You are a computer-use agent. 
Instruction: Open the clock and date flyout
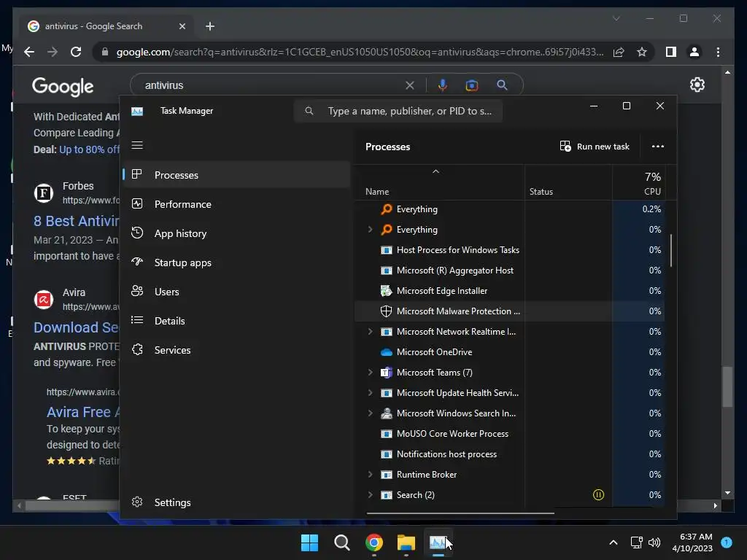(692, 542)
